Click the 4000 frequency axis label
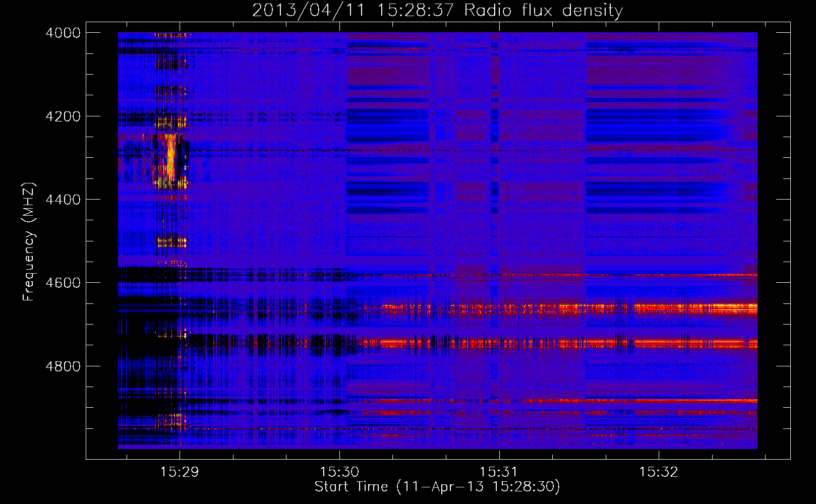Screen dimensions: 816x504 tap(63, 33)
